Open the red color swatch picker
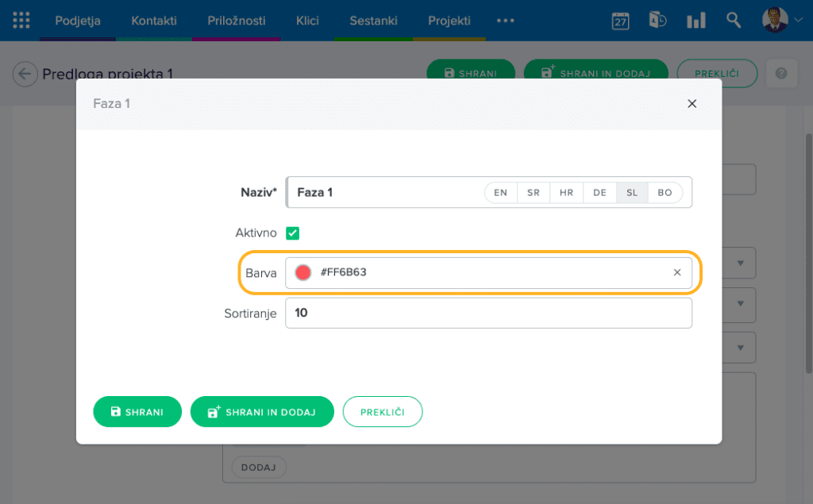 point(303,272)
